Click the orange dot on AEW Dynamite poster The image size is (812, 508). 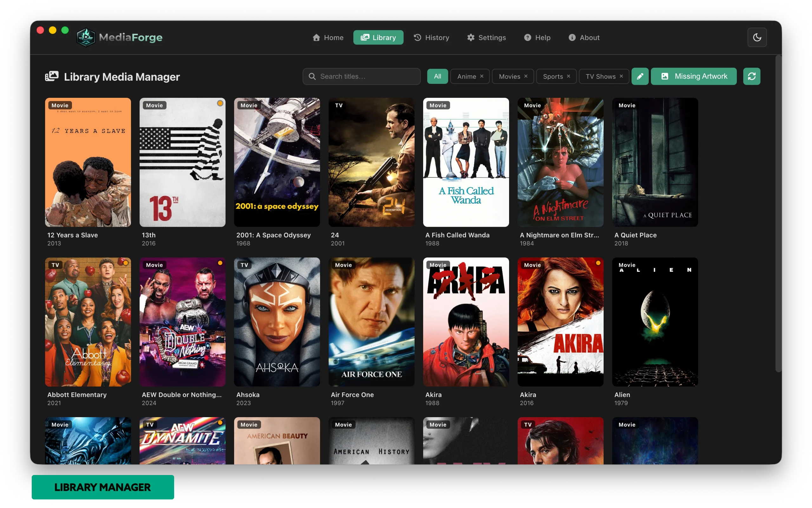tap(220, 422)
